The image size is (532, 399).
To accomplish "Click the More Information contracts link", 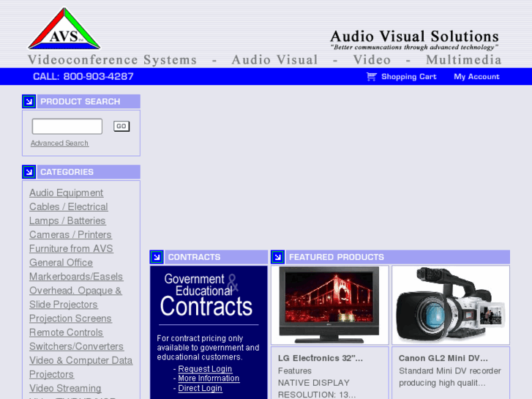I will [x=209, y=378].
